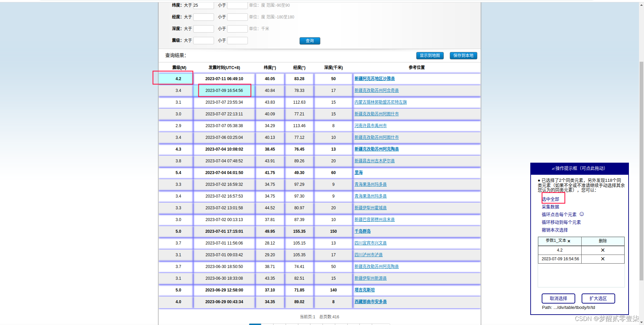Click 撤销本次选择 option
Screen dimensions: 644x325
pyautogui.click(x=554, y=230)
